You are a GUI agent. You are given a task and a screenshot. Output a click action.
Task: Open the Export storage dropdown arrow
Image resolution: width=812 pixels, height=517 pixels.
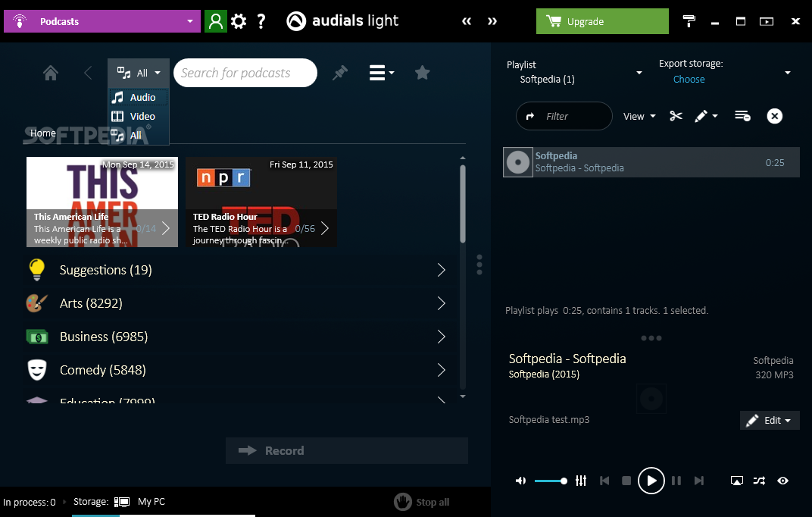click(788, 73)
